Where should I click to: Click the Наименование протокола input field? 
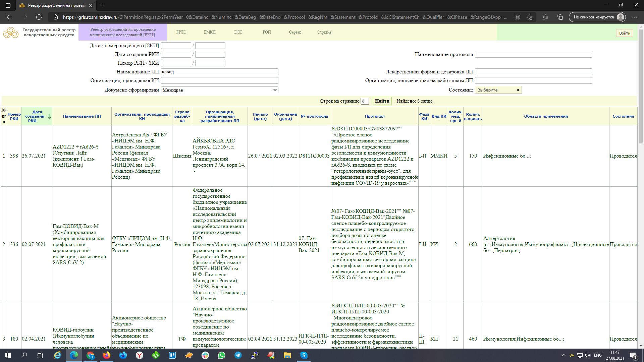coord(533,54)
